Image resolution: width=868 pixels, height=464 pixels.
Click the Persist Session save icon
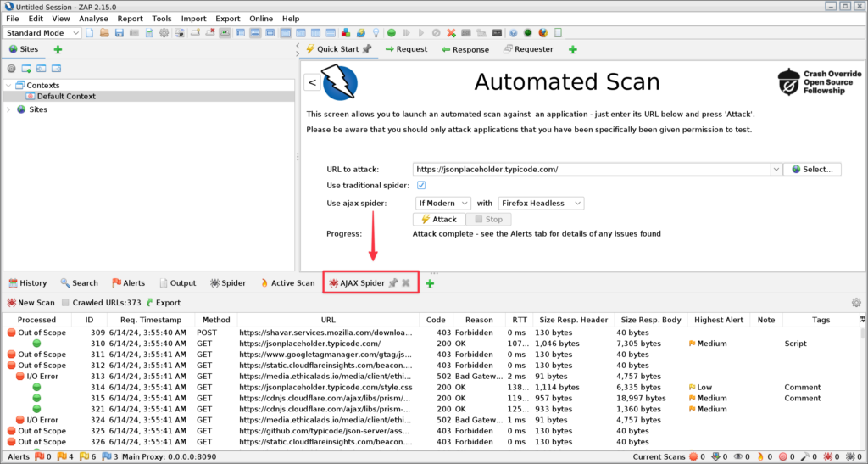point(119,33)
